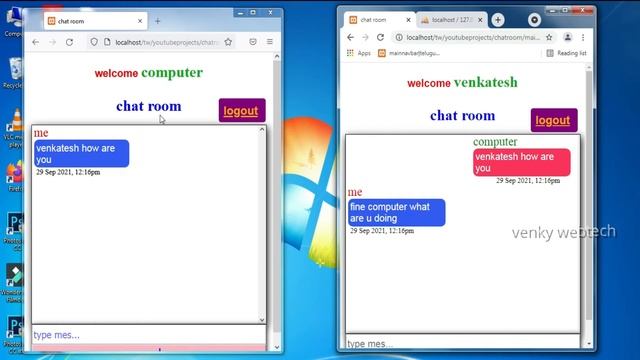
Task: Click Firefox page scrollbar up arrow
Action: pos(277,56)
